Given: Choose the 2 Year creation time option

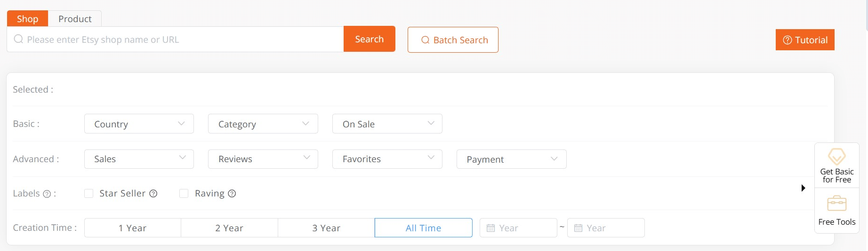Looking at the screenshot, I should coord(229,228).
